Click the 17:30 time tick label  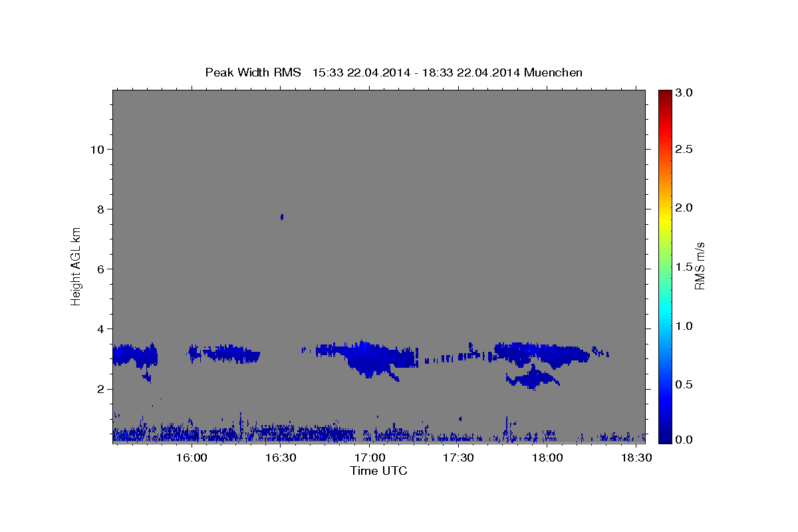(459, 458)
